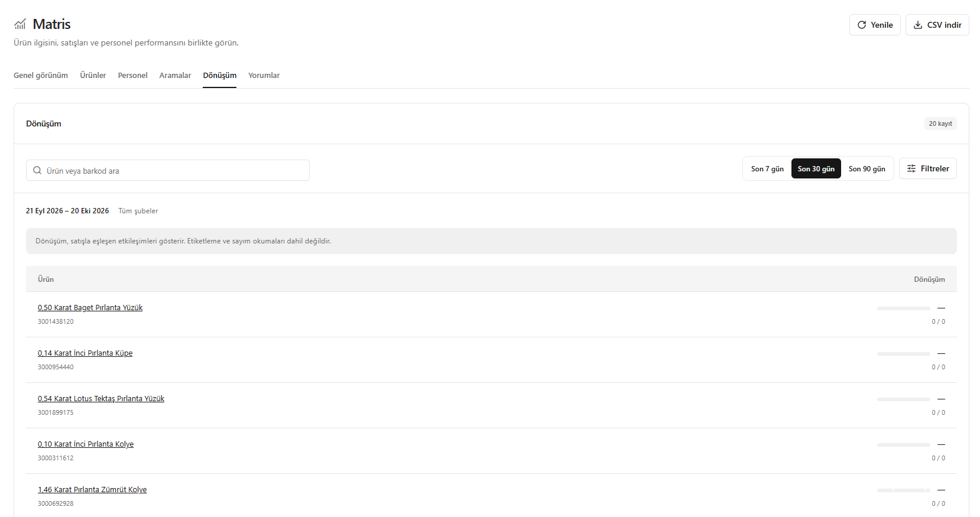This screenshot has width=980, height=517.
Task: Open 0,54 Karat Lotus Tektaş Pırlanta Yüzük
Action: click(x=101, y=398)
